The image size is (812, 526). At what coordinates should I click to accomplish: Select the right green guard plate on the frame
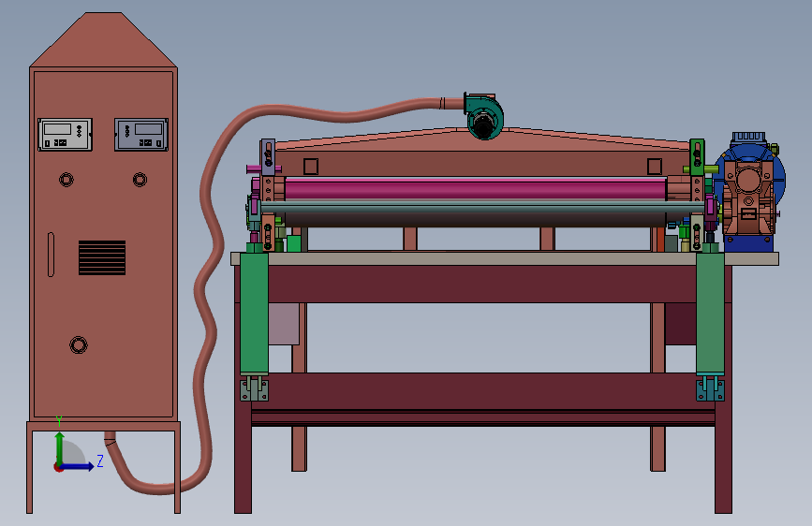point(710,313)
